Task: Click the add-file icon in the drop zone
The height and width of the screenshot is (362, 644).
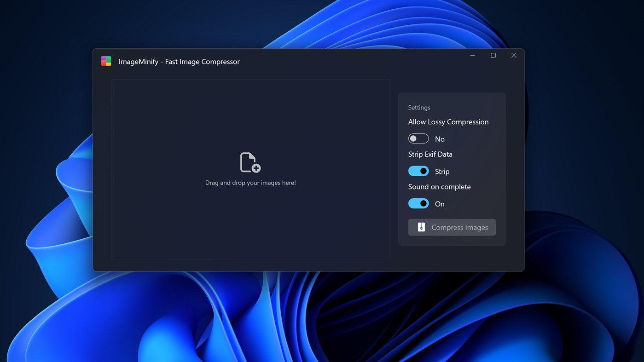Action: (250, 162)
